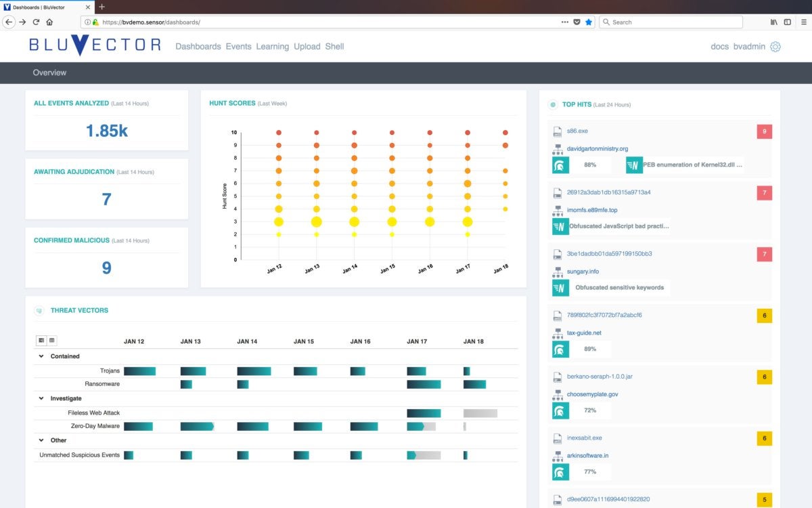Image resolution: width=812 pixels, height=508 pixels.
Task: Click the helmet engine icon next to 77%
Action: click(x=560, y=471)
